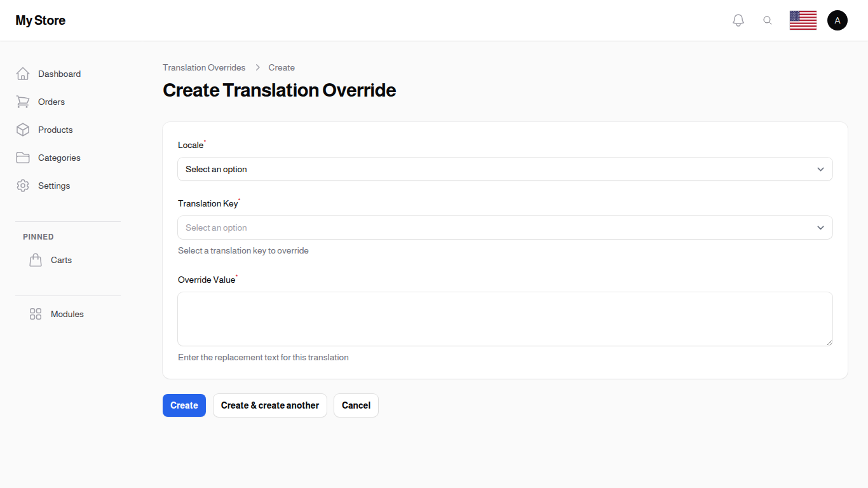Open notifications with the bell icon
Image resolution: width=868 pixels, height=488 pixels.
pos(738,20)
